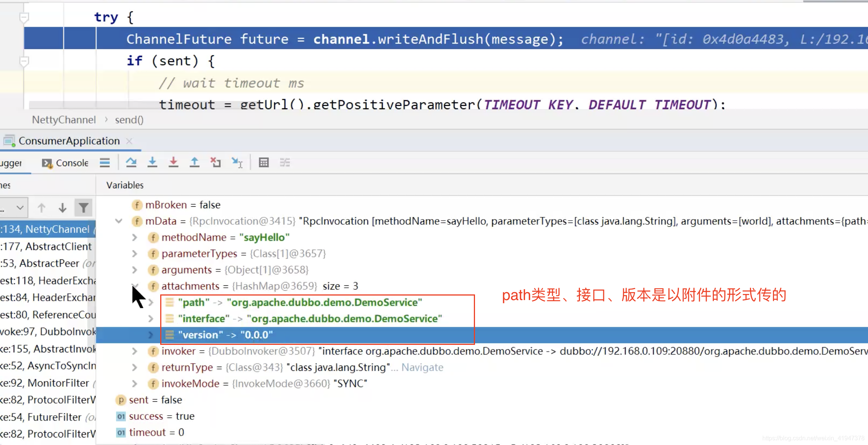Click the Navigate link beside returnType

422,367
